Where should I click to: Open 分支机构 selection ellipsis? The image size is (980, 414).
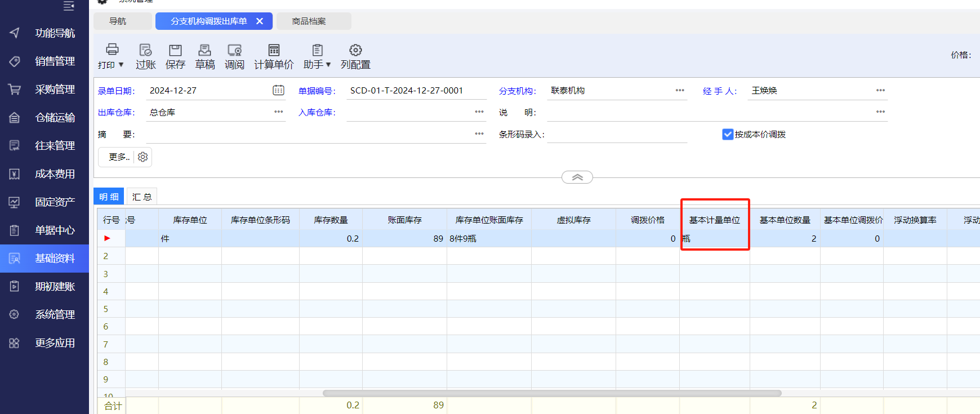pyautogui.click(x=680, y=90)
